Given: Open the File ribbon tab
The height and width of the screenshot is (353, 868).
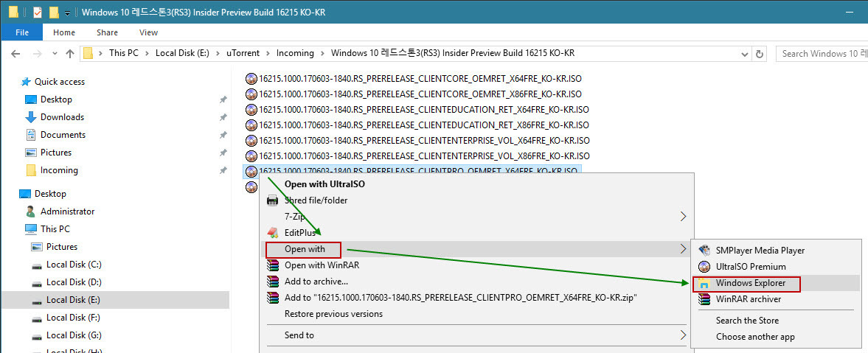Looking at the screenshot, I should click(22, 32).
